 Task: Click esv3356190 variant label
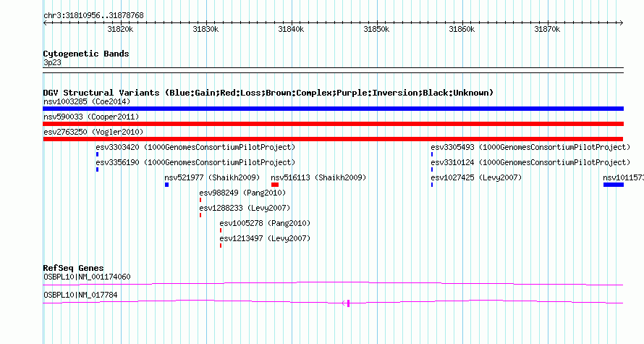click(x=195, y=162)
